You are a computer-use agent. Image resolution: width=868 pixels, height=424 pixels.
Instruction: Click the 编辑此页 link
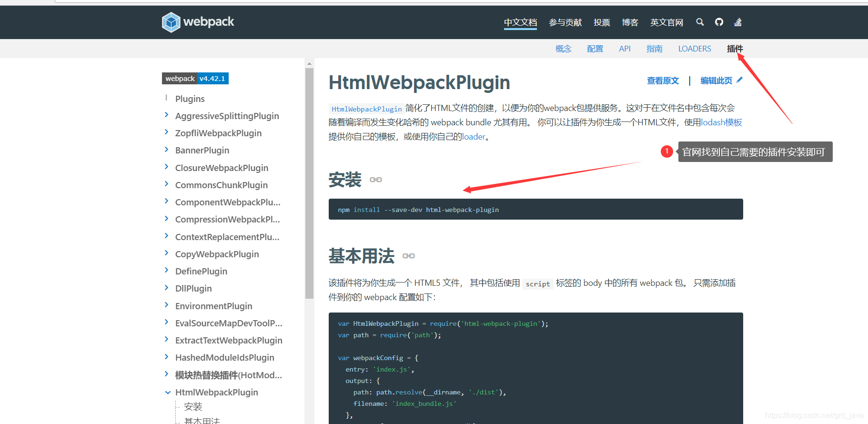pos(716,81)
